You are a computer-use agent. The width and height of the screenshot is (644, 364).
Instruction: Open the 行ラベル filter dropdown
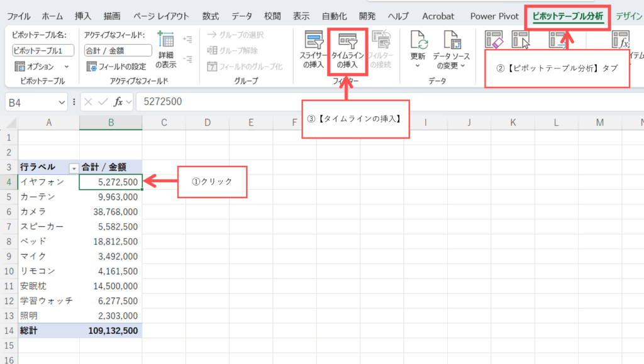(74, 168)
